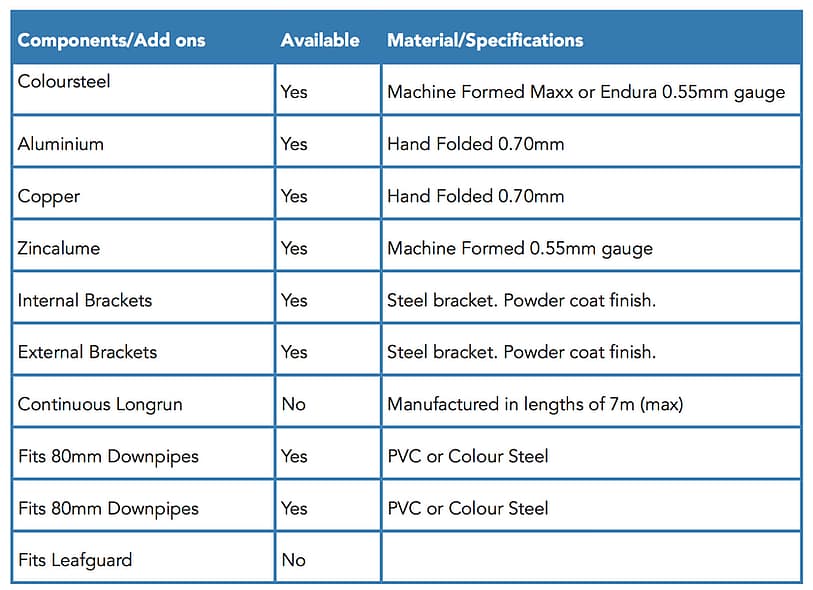Select the No value for Fits Leafguard
The width and height of the screenshot is (813, 590).
[x=293, y=560]
